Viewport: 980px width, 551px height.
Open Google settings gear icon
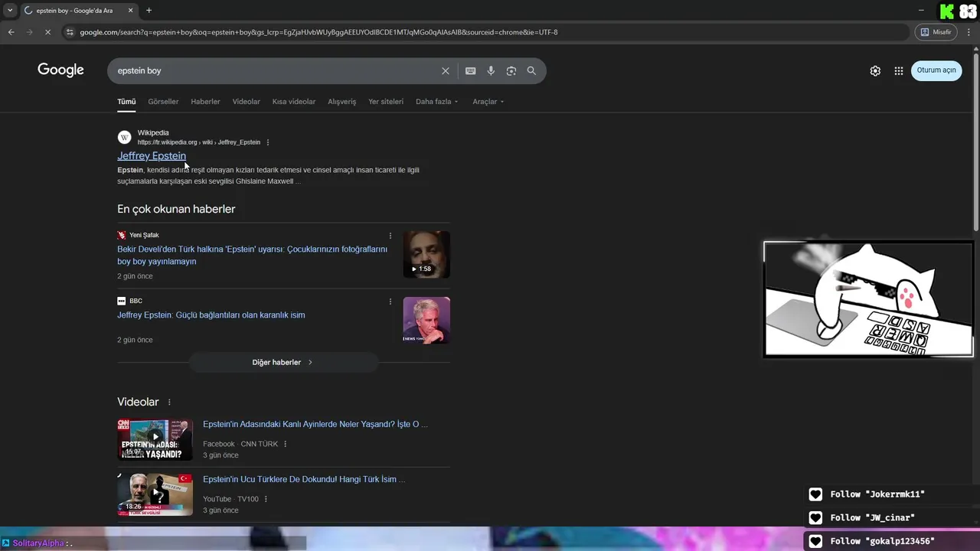coord(875,70)
